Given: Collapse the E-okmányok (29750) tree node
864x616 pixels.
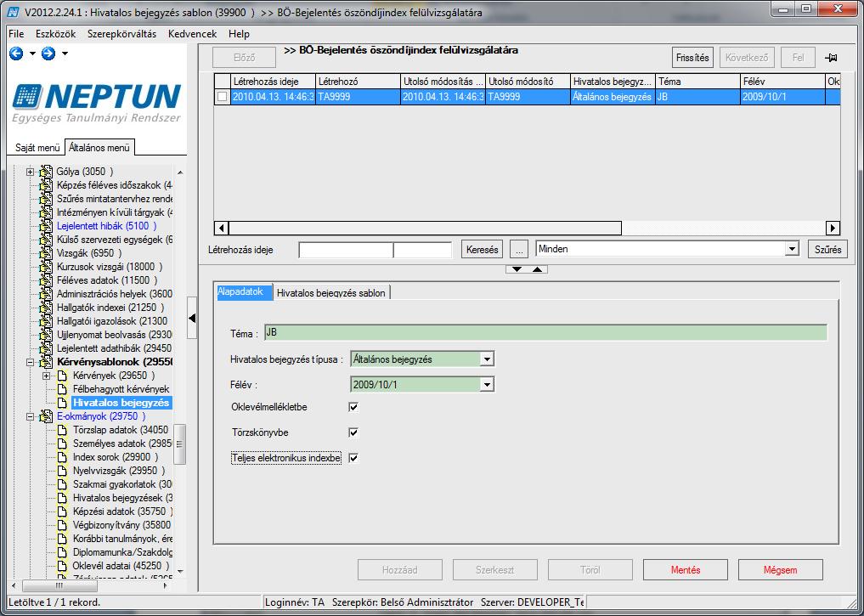Looking at the screenshot, I should [31, 416].
